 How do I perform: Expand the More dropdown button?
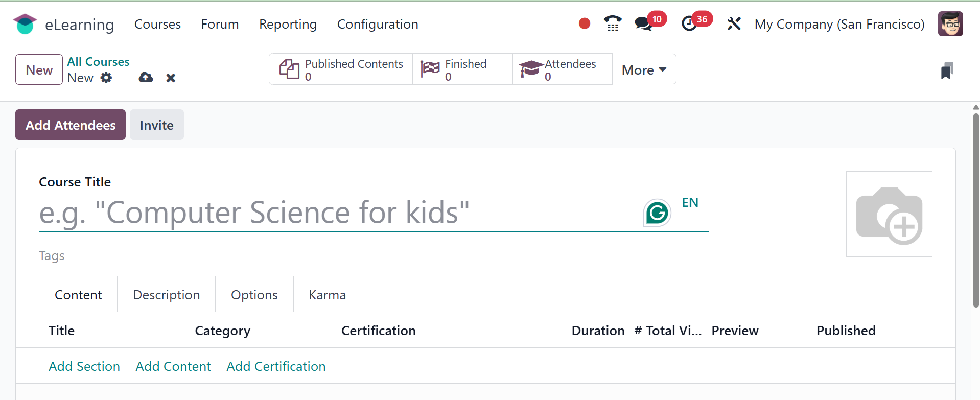pyautogui.click(x=644, y=69)
